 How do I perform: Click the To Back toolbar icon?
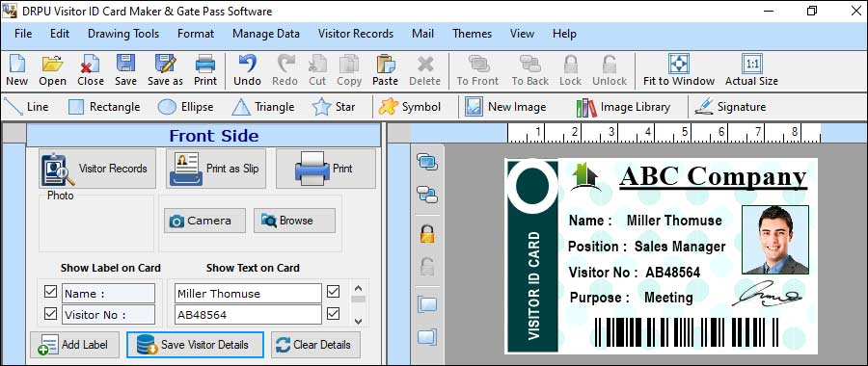(x=529, y=69)
